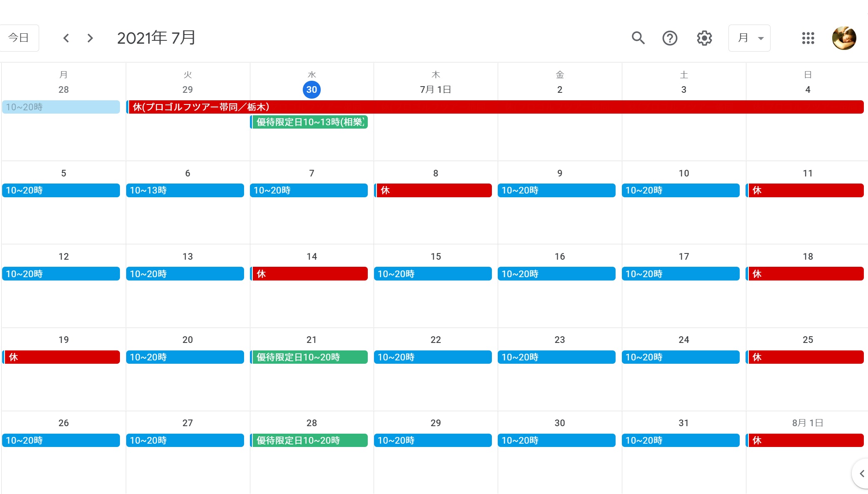Open the 10~20時 event on July 30
The height and width of the screenshot is (494, 868).
[x=556, y=440]
